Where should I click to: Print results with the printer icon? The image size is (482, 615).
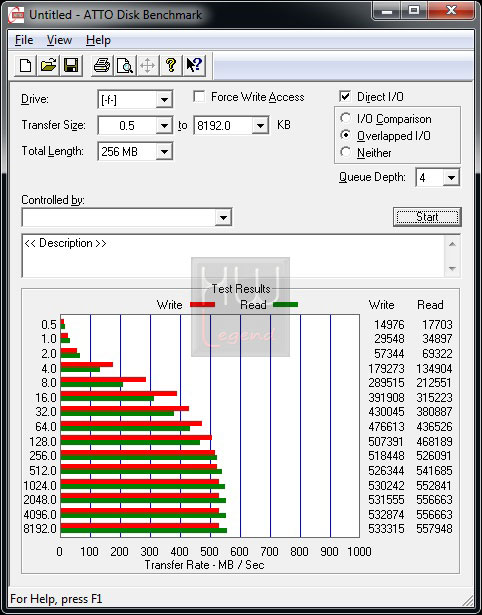pos(102,66)
